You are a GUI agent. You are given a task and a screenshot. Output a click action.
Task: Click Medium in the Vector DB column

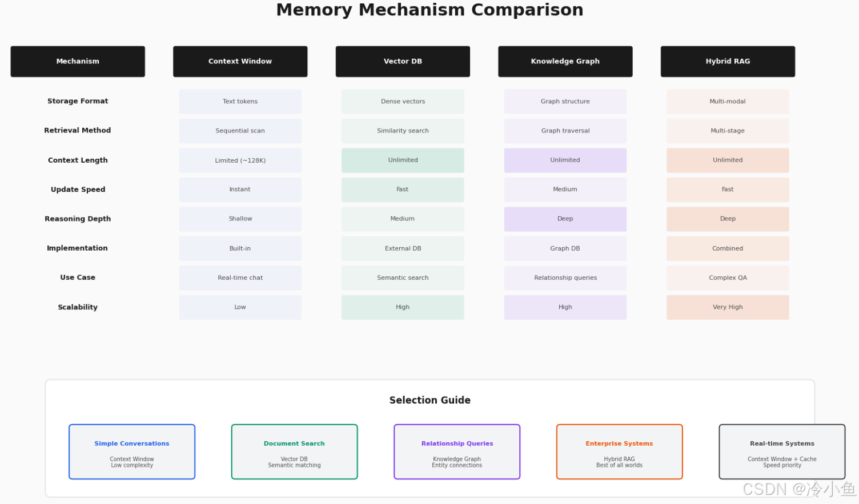(x=403, y=219)
